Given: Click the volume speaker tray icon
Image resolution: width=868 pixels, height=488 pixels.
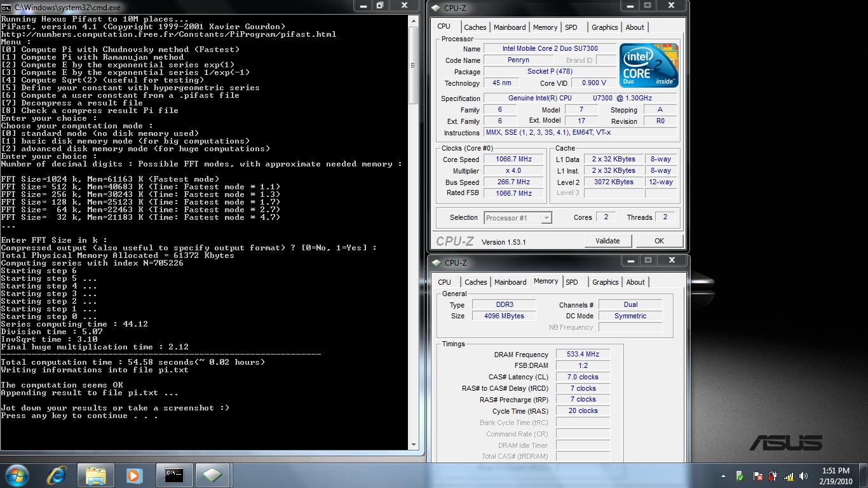Looking at the screenshot, I should [x=804, y=476].
